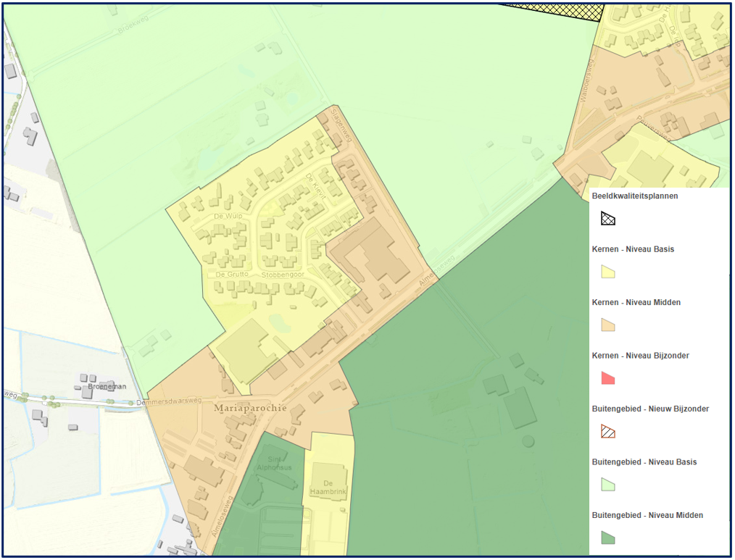Viewport: 735px width, 560px height.
Task: Click the 'Mariaparochie' place name on the map
Action: point(250,408)
